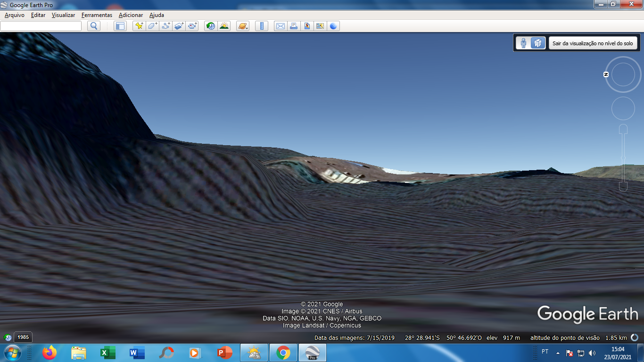Click the media player taskbar icon
Screen dimensions: 644x362
(195, 353)
